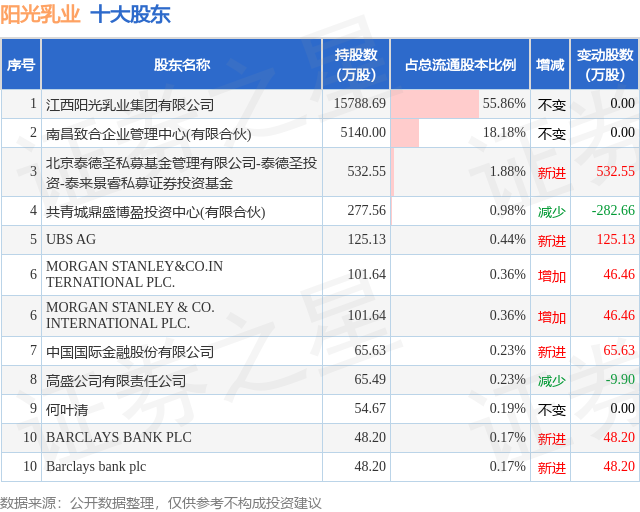Click MORGAN STANLEY & CO. INTERNATIONAL PLC. name
The image size is (640, 512).
tap(130, 315)
